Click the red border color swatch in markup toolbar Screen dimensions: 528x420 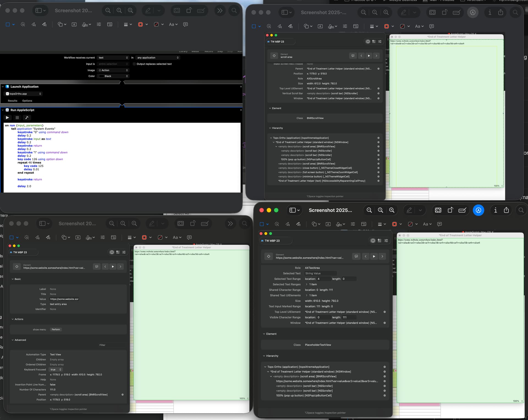[x=141, y=24]
